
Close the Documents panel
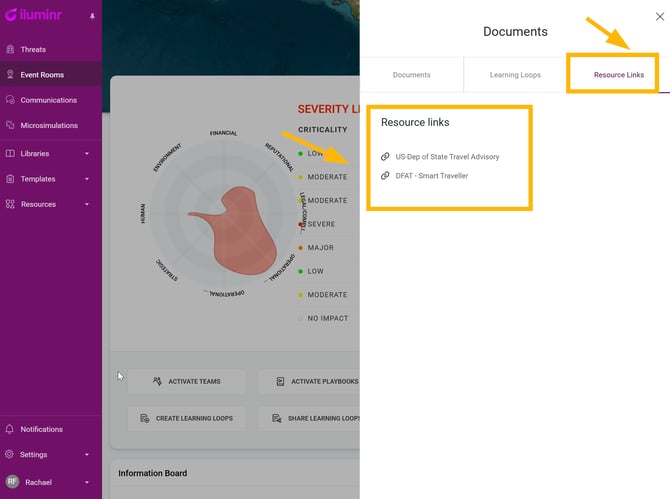[x=659, y=16]
